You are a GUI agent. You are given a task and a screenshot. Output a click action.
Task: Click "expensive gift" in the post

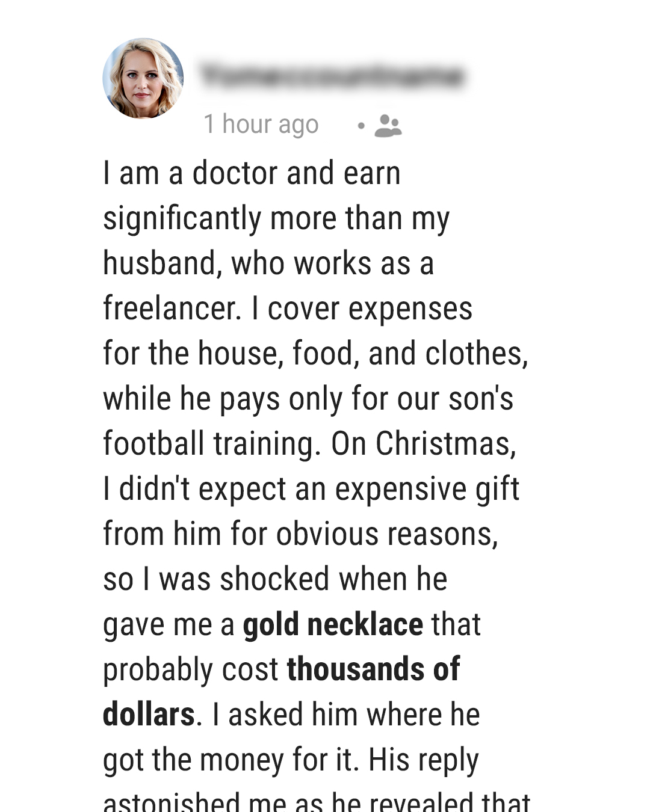point(427,489)
